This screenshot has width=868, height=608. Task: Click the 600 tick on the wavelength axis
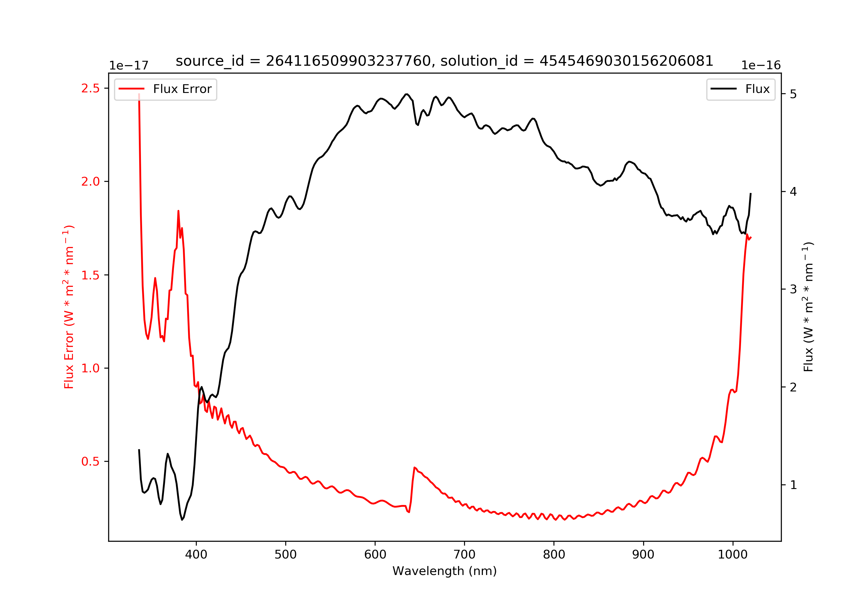click(x=375, y=555)
